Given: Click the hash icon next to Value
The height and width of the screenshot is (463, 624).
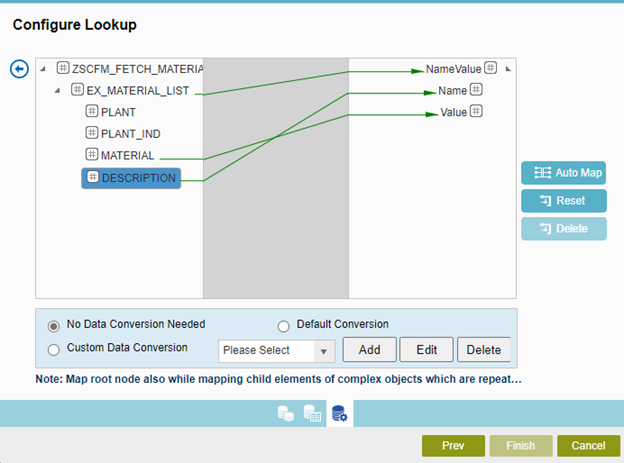Looking at the screenshot, I should pos(477,112).
